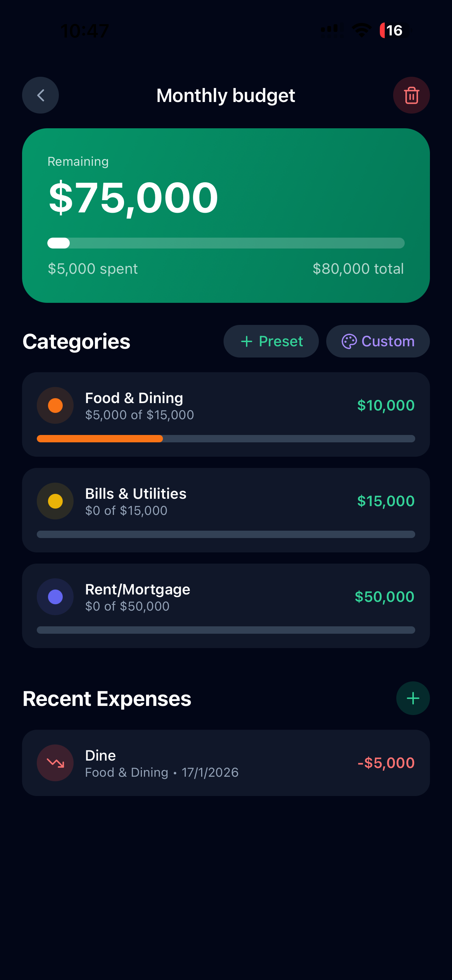Open the Rent/Mortgage category card
Viewport: 452px width, 980px height.
click(226, 606)
